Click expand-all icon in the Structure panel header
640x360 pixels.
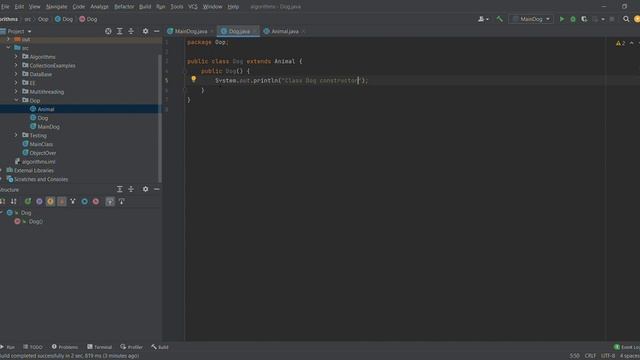[x=120, y=189]
